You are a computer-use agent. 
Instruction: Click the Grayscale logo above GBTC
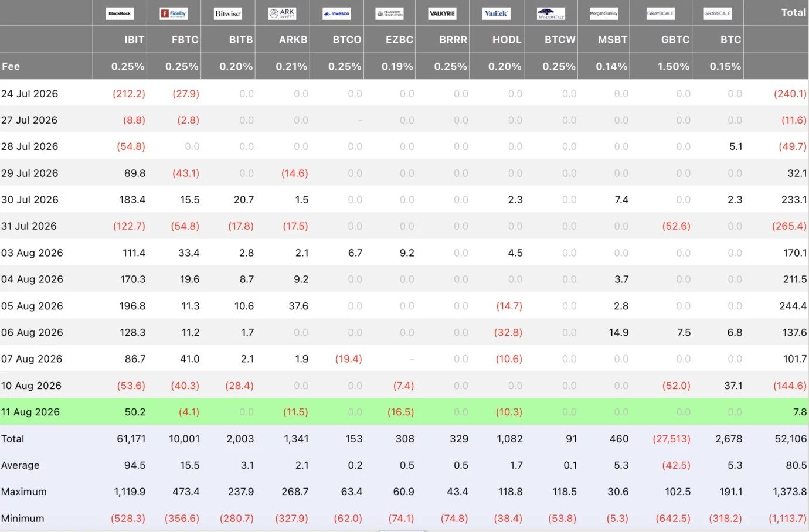661,13
